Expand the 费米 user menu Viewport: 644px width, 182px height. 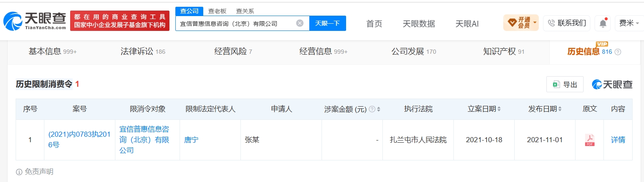pos(629,23)
